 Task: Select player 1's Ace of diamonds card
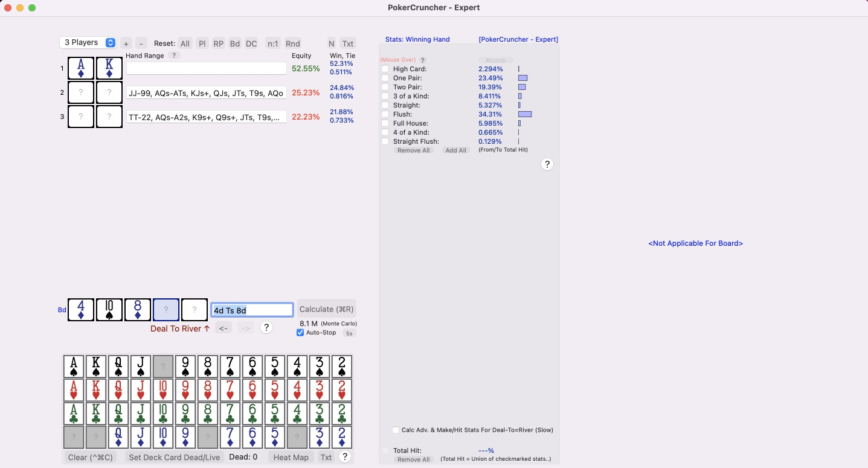click(81, 68)
